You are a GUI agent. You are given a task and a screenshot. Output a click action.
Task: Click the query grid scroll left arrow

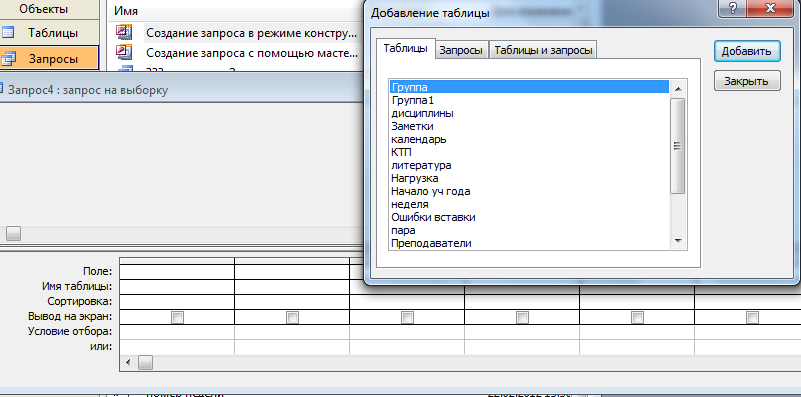[128, 363]
